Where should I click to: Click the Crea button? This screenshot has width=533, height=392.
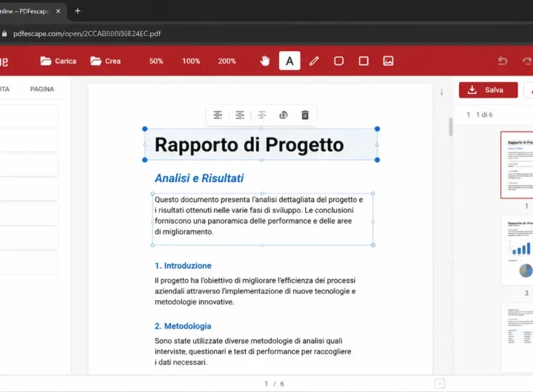pyautogui.click(x=105, y=61)
